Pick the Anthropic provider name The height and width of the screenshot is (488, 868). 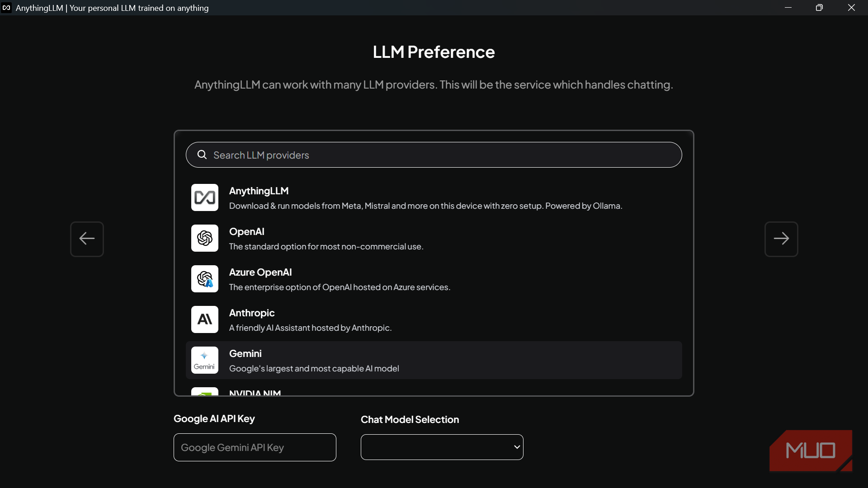tap(252, 313)
